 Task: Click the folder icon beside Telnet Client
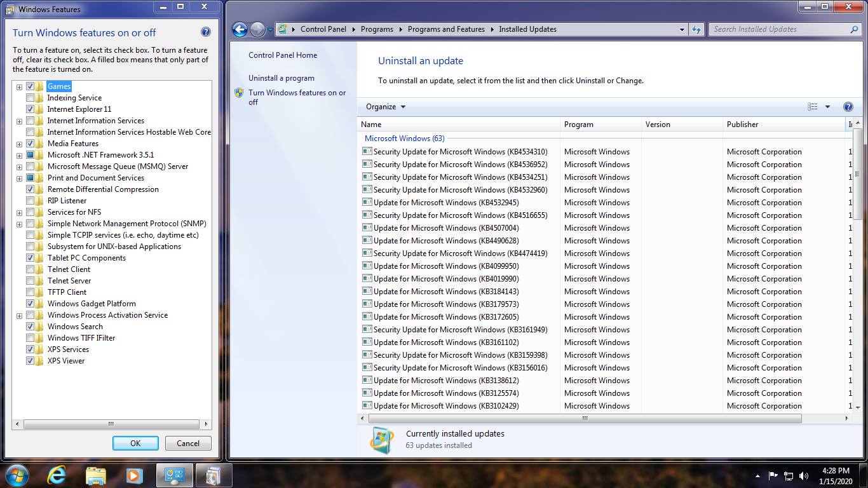click(x=40, y=269)
